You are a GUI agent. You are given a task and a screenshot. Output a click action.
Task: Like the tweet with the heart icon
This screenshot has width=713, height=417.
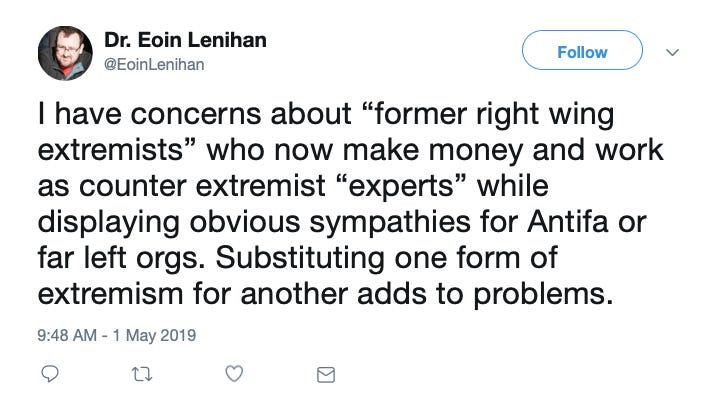(234, 374)
